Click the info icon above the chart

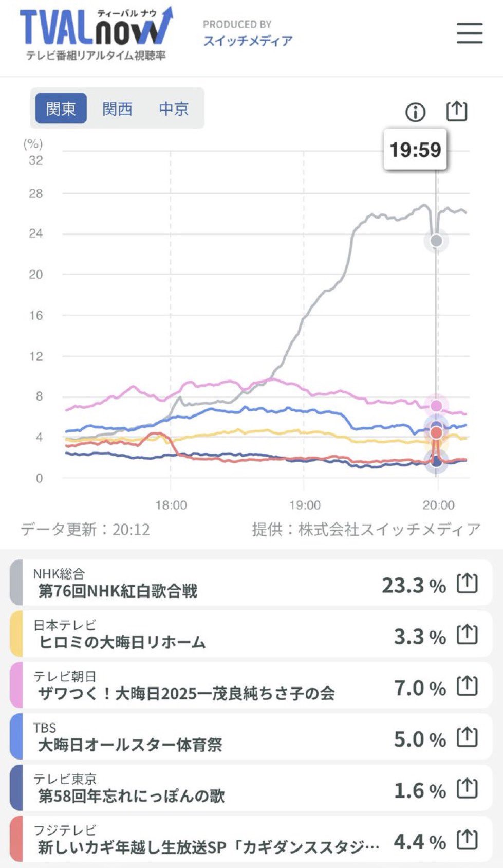tap(415, 112)
